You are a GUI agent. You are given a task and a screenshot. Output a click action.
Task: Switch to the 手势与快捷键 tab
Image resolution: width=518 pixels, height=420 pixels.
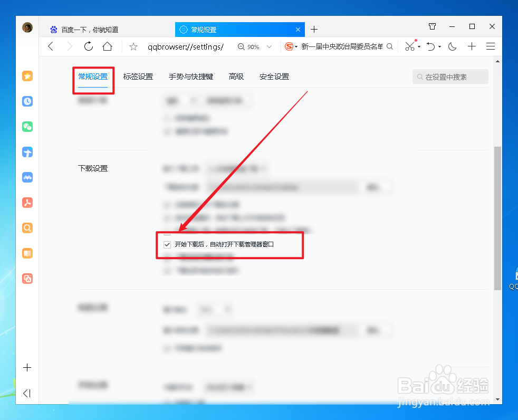pos(191,76)
